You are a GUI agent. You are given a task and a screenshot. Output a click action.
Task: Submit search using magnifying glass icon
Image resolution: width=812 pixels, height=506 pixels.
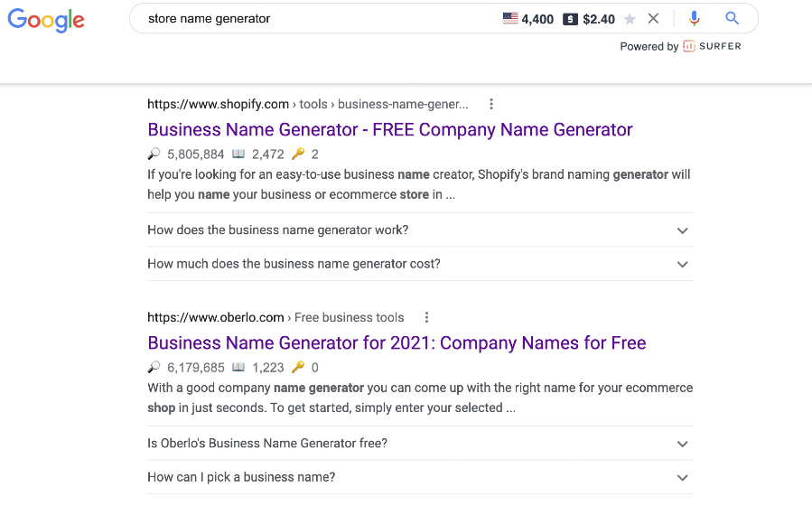tap(732, 18)
